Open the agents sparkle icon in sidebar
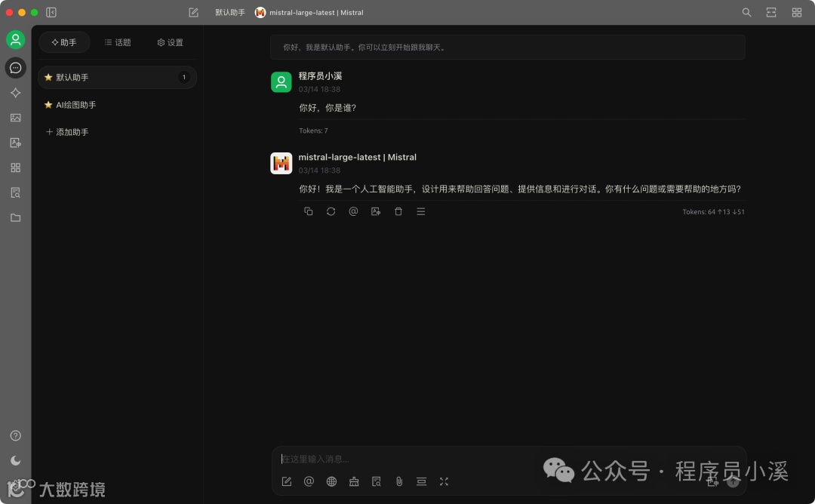This screenshot has height=504, width=815. click(16, 93)
